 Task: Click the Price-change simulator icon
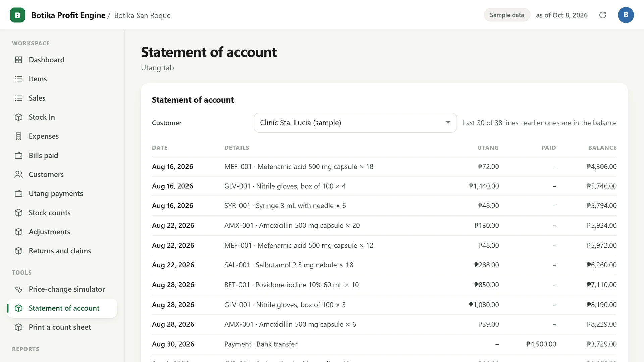pos(19,289)
